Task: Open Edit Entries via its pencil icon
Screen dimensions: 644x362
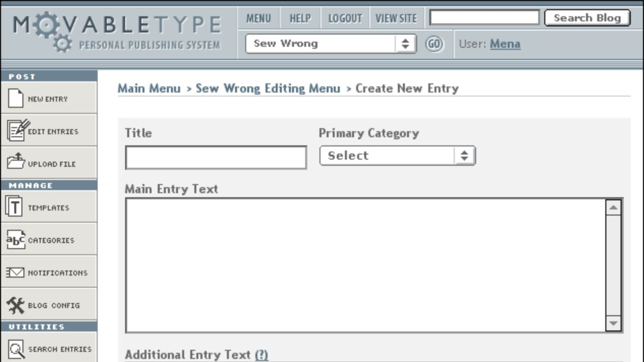Action: point(18,131)
